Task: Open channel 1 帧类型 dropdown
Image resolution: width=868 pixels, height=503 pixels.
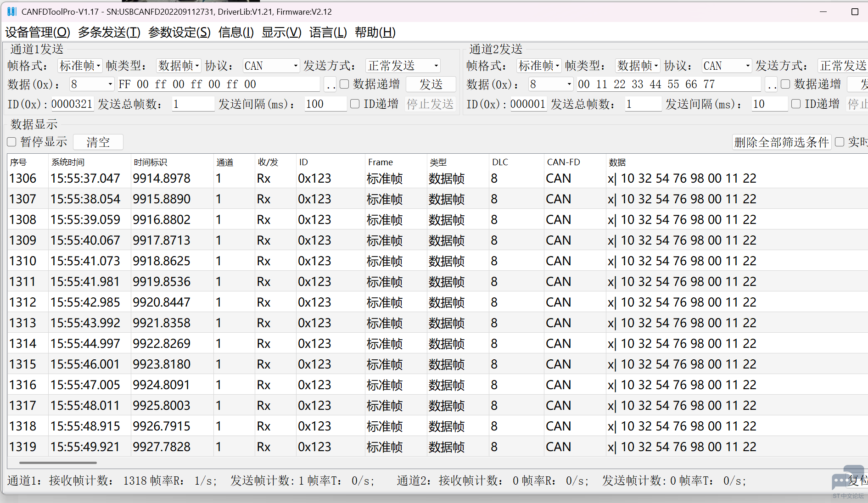Action: 178,66
